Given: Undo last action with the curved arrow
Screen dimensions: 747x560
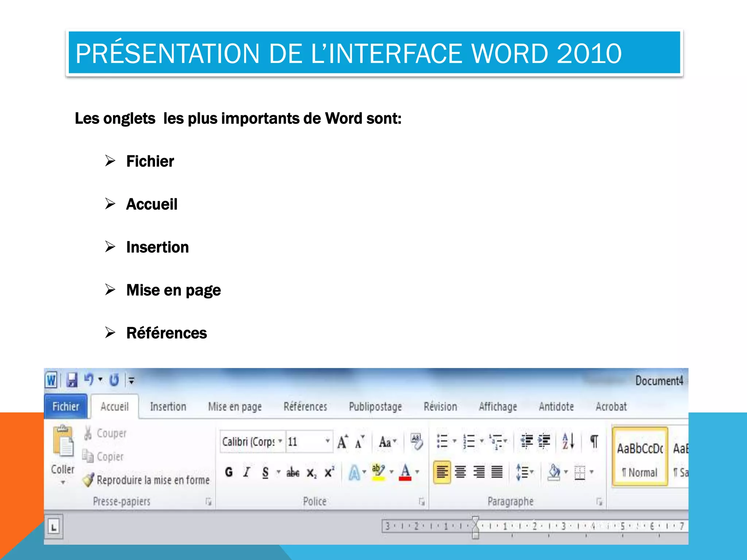Looking at the screenshot, I should click(x=89, y=380).
